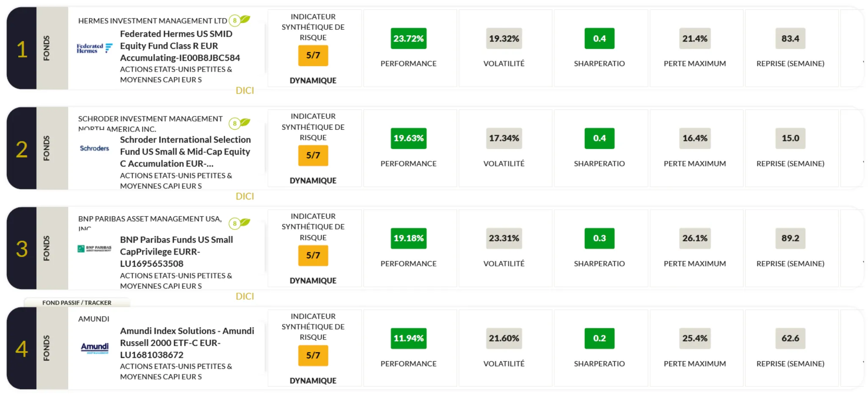Click the green leaf badge for Hermes fund
This screenshot has width=868, height=396.
click(240, 20)
